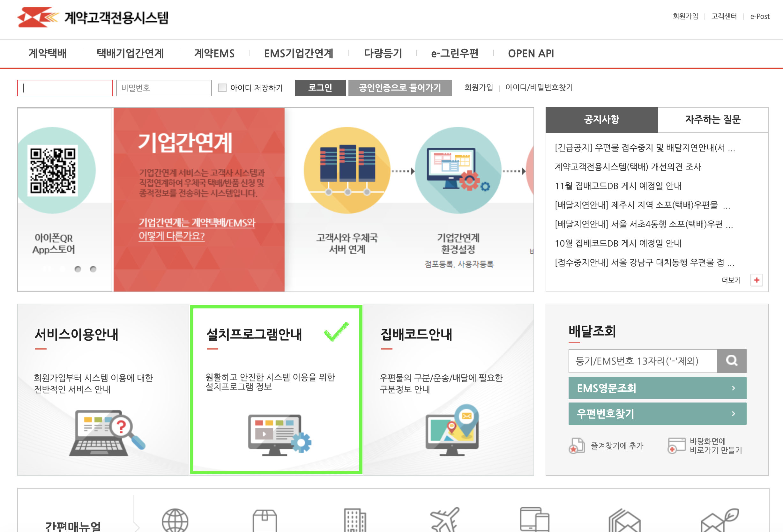This screenshot has width=783, height=532.
Task: Click the 바탕화면에 바로가기 만들기 icon
Action: point(676,446)
